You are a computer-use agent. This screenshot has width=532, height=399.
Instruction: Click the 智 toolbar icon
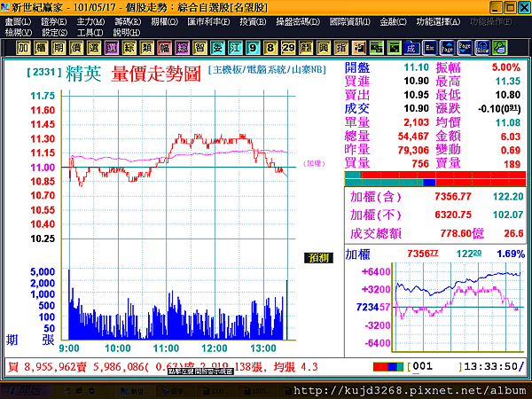point(199,48)
